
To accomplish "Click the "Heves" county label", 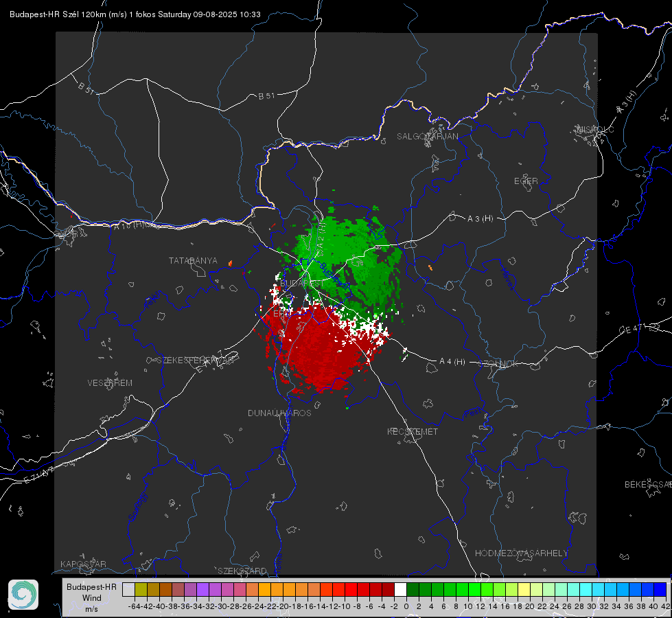I will coord(507,279).
